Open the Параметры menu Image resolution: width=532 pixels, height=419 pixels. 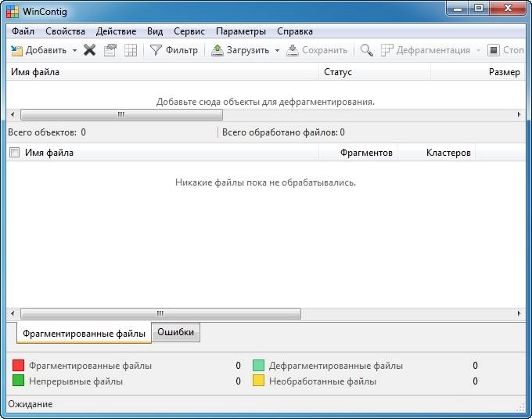240,31
